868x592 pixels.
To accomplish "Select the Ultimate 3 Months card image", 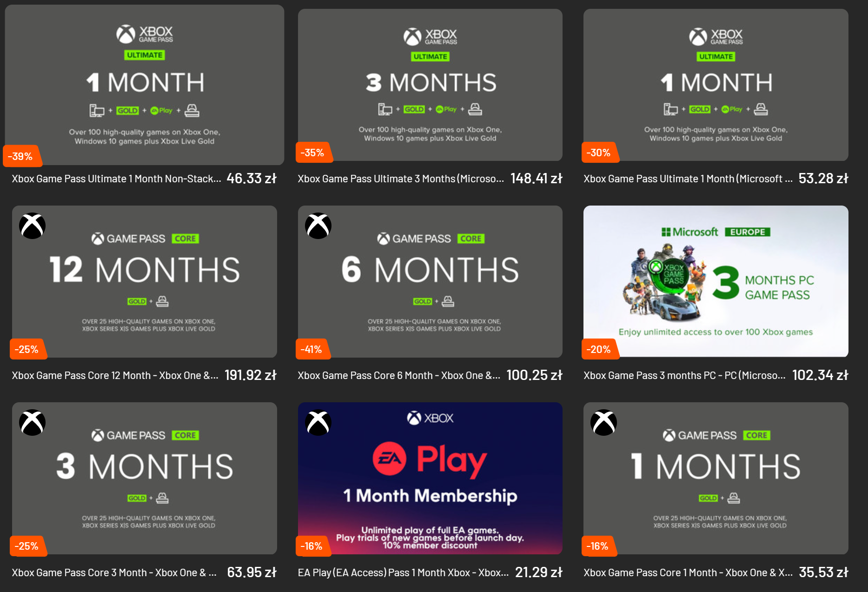I will (x=430, y=85).
